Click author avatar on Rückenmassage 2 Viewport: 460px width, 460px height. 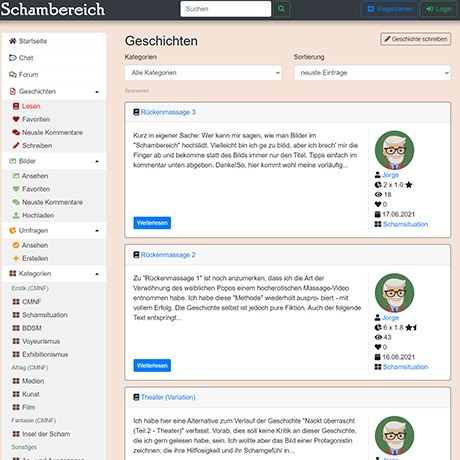394,293
